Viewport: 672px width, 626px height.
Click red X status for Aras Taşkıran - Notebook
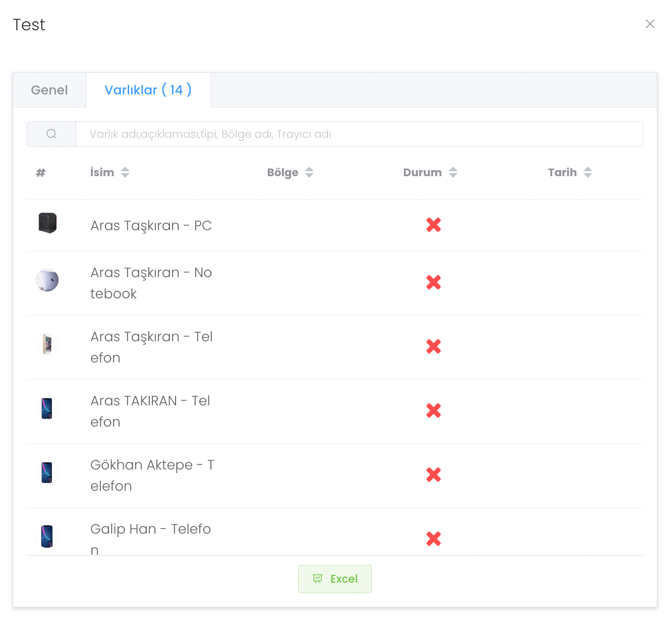click(x=433, y=282)
